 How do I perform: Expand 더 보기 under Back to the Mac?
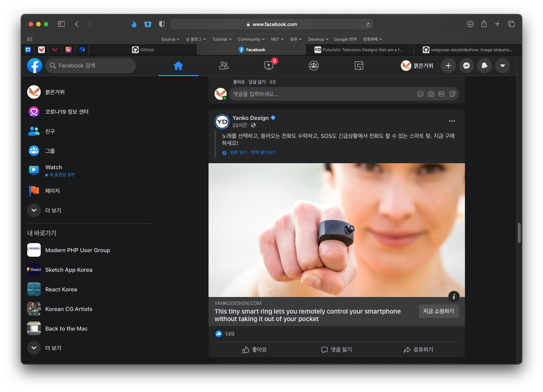tap(89, 348)
